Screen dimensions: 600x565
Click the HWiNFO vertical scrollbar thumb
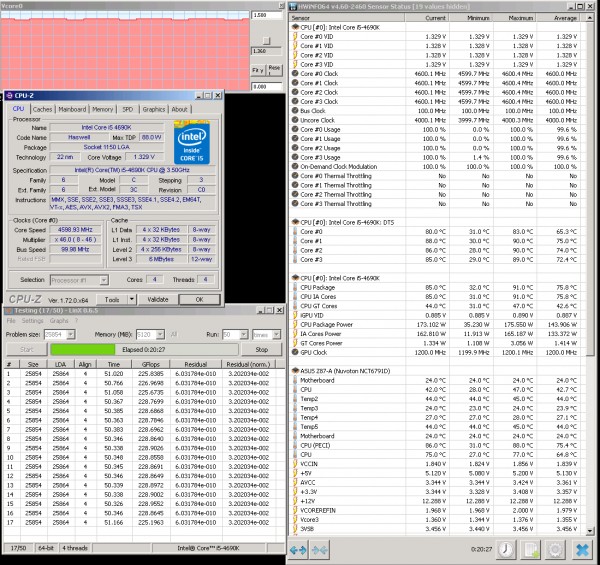click(590, 189)
